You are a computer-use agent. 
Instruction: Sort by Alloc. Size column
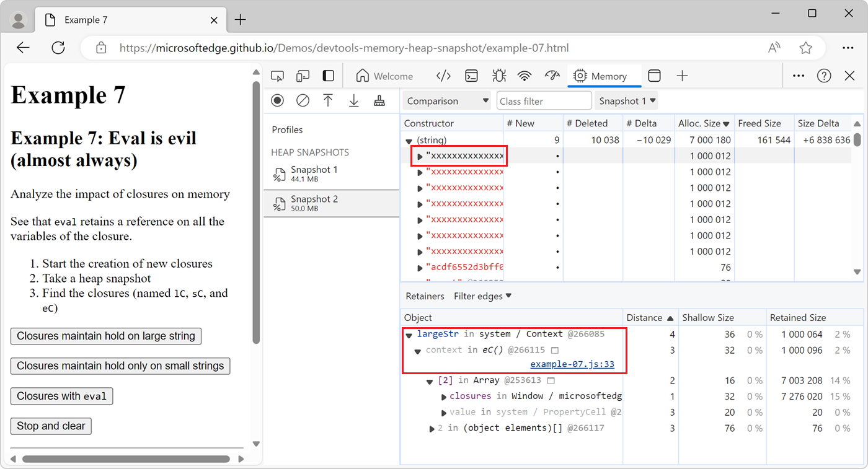(704, 123)
